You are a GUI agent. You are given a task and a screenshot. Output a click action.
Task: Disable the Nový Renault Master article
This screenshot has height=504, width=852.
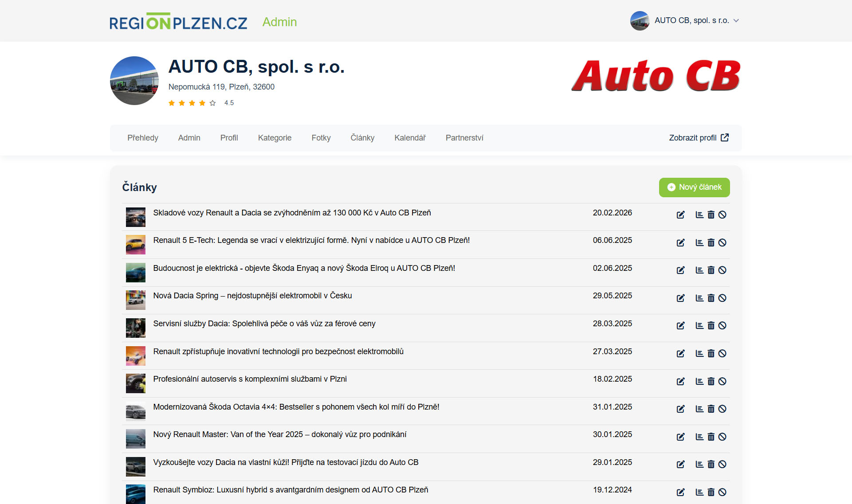pyautogui.click(x=722, y=437)
